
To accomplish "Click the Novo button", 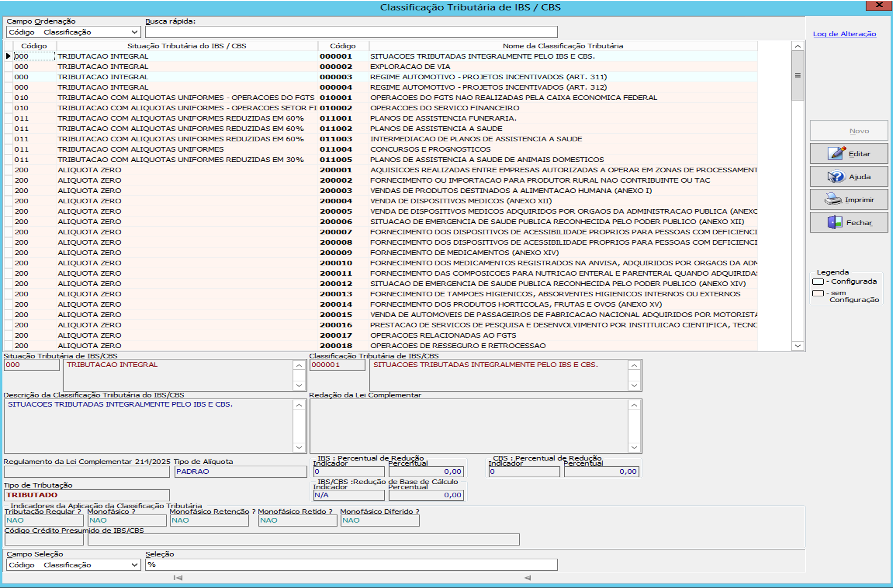I will [849, 131].
